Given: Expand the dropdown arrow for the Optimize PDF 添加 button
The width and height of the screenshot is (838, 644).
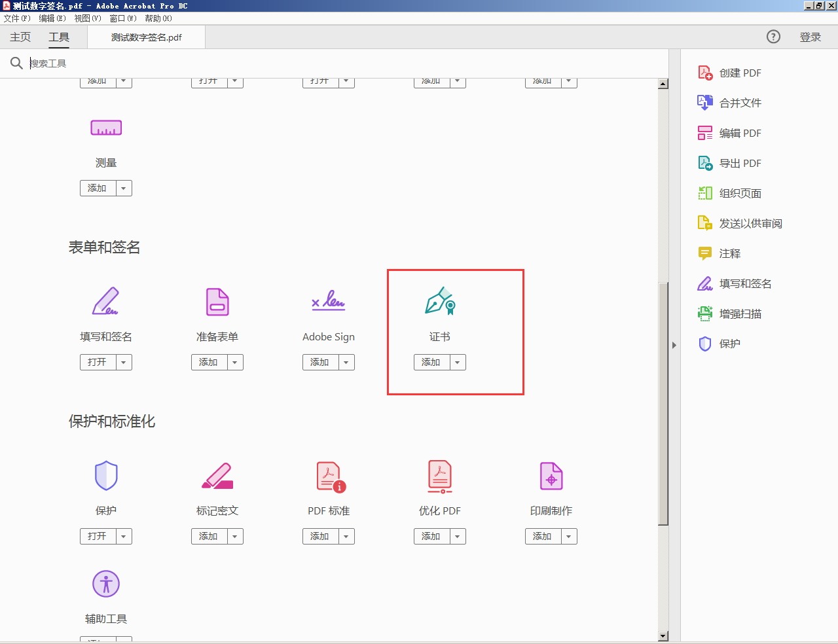Looking at the screenshot, I should (458, 537).
